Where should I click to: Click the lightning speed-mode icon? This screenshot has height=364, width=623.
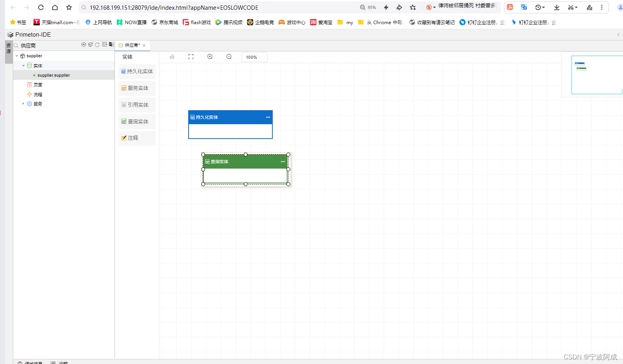pyautogui.click(x=386, y=7)
